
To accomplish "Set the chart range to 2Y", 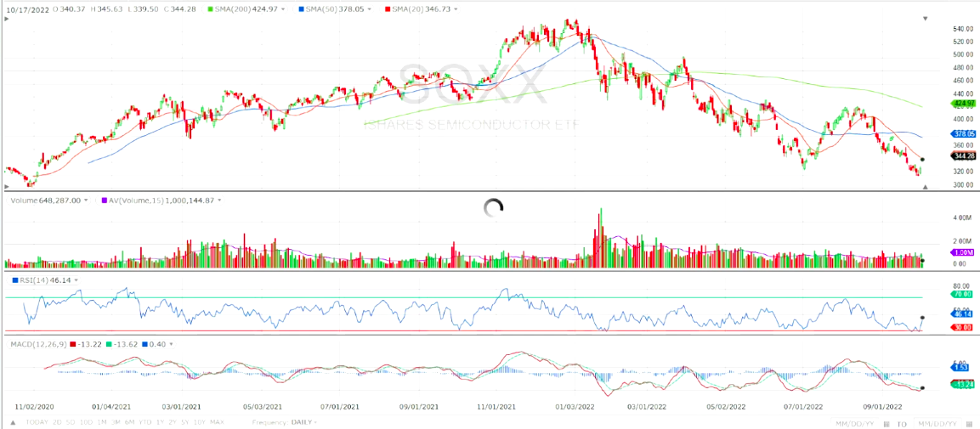I will coord(174,423).
